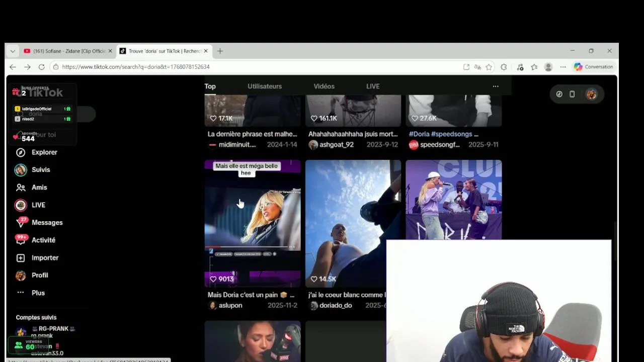Open the TikTok profile avatar at top right
This screenshot has height=362, width=644.
pos(591,94)
